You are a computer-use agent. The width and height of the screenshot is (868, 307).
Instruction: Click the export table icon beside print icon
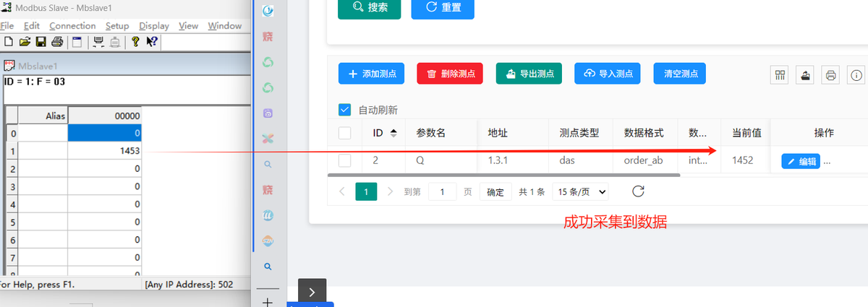tap(805, 74)
